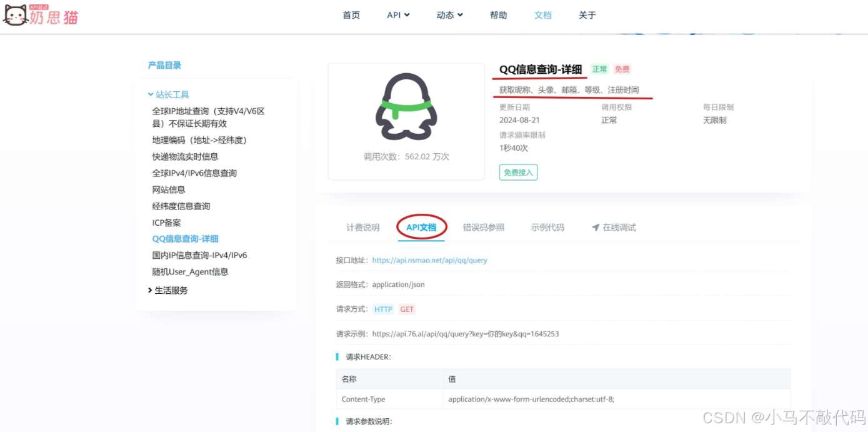Click the HTTP request method tag
This screenshot has width=868, height=432.
[x=383, y=309]
